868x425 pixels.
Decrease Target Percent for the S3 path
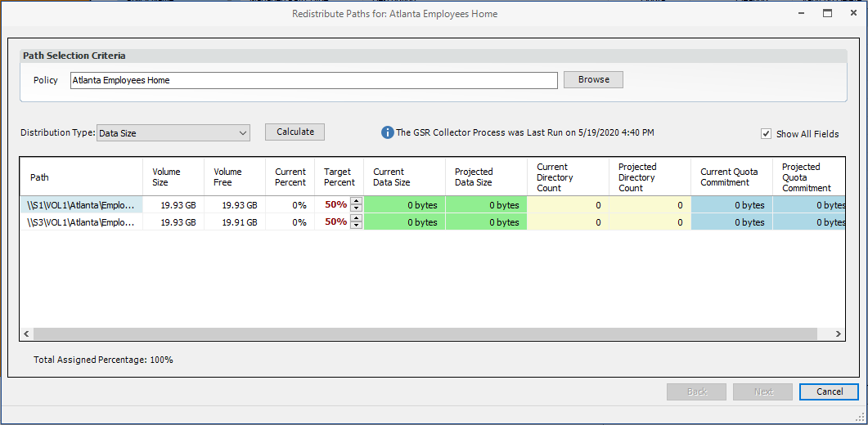click(357, 226)
